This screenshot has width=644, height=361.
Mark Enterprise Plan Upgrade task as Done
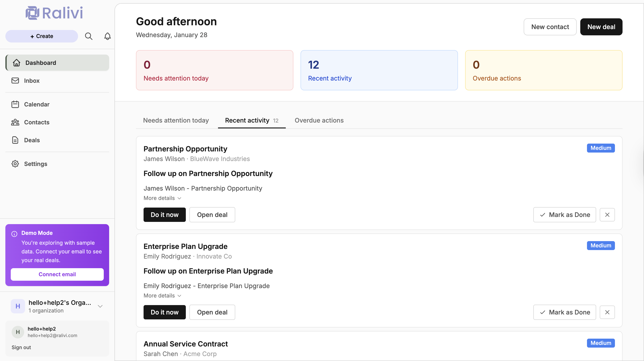(x=564, y=312)
